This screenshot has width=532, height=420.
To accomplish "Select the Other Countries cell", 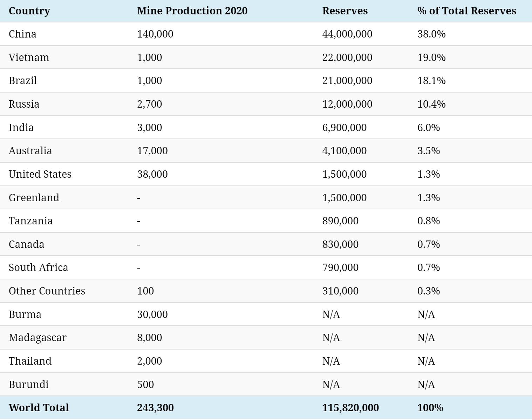I will tap(47, 291).
